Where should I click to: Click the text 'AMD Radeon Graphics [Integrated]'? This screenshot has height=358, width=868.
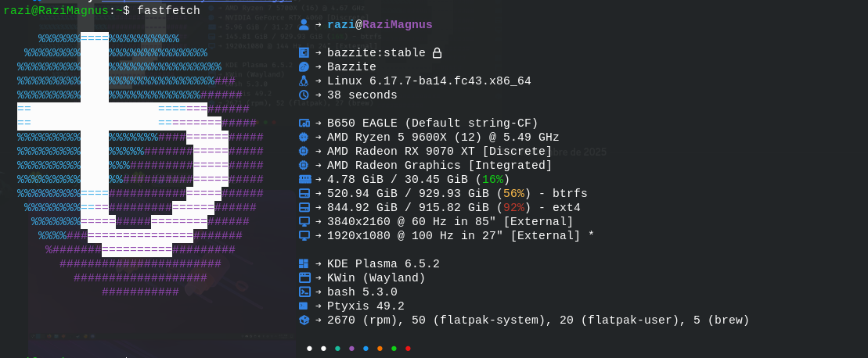coord(440,165)
